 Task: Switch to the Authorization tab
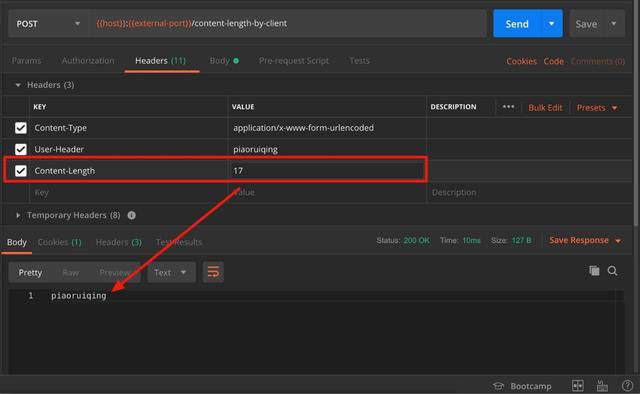pos(88,61)
